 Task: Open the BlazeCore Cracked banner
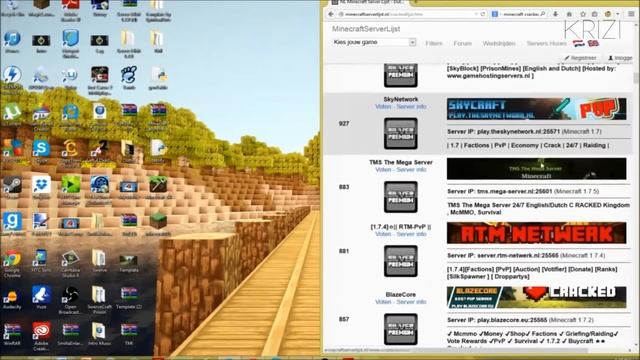536,297
